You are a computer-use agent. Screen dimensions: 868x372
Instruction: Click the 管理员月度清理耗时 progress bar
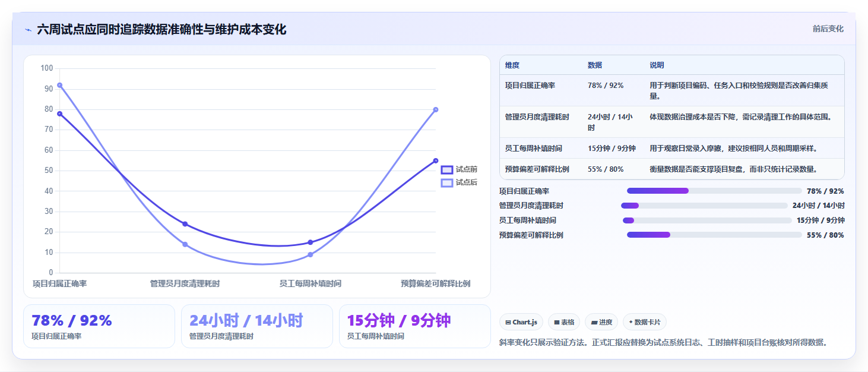pyautogui.click(x=704, y=206)
